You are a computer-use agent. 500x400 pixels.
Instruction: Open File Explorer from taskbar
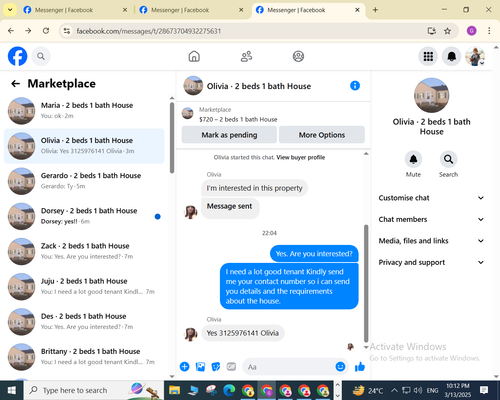pyautogui.click(x=174, y=390)
